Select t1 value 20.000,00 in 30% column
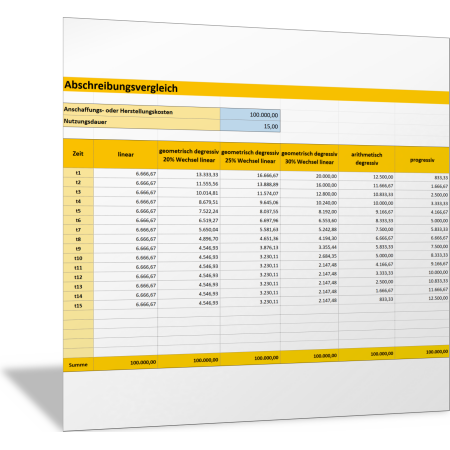The width and height of the screenshot is (450, 450). click(309, 176)
